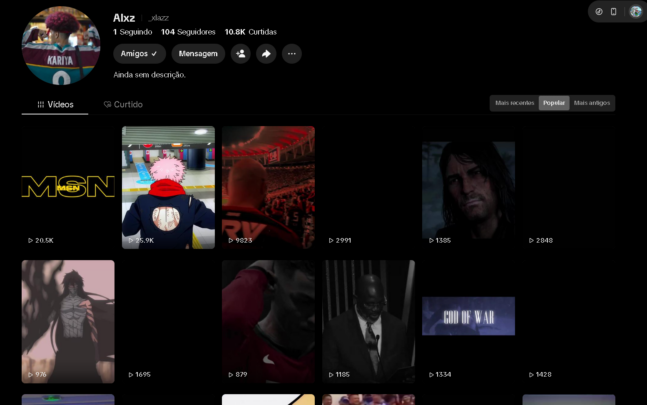Select the Popular sort option
Screen dimensions: 647x405
pyautogui.click(x=554, y=103)
